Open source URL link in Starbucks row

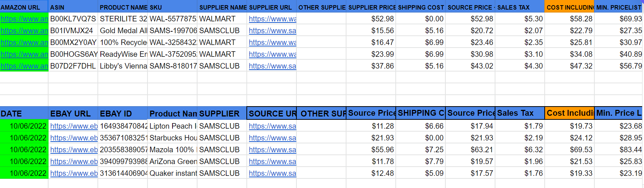(272, 138)
